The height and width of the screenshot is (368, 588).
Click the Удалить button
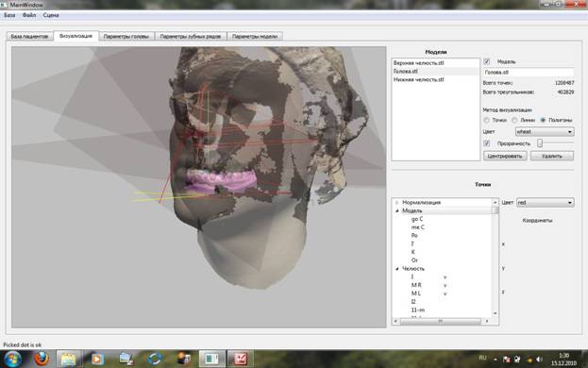coord(552,156)
